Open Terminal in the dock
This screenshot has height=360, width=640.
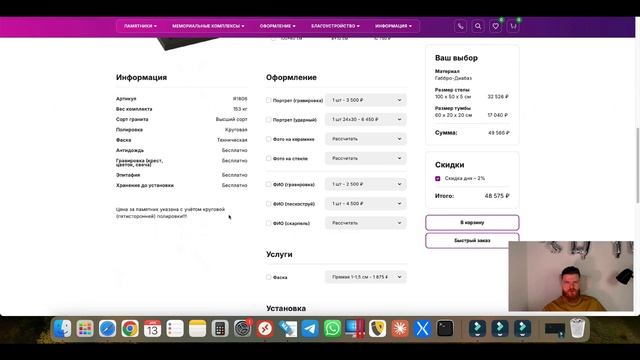pyautogui.click(x=445, y=329)
